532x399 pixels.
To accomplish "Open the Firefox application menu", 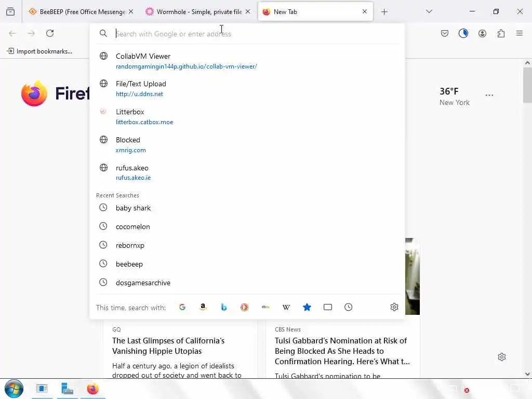I will tap(519, 33).
